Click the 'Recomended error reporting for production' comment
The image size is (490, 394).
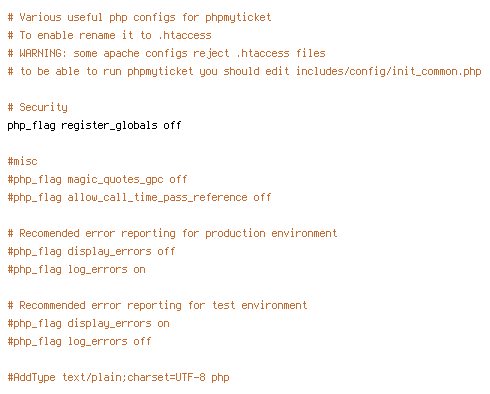[172, 234]
